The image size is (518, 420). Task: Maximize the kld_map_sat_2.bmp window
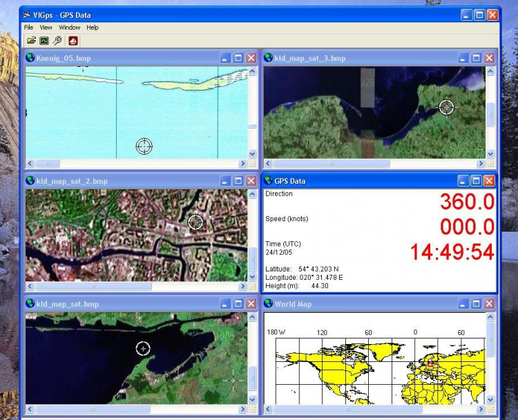click(x=238, y=181)
